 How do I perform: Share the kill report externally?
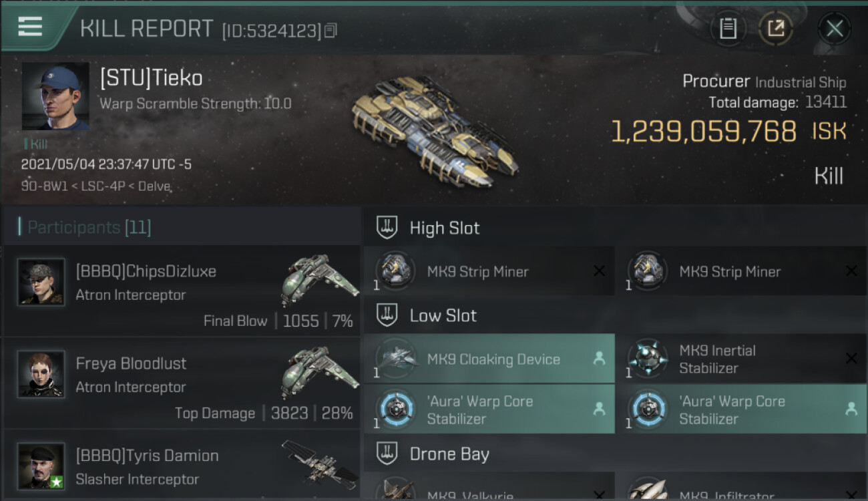coord(776,29)
